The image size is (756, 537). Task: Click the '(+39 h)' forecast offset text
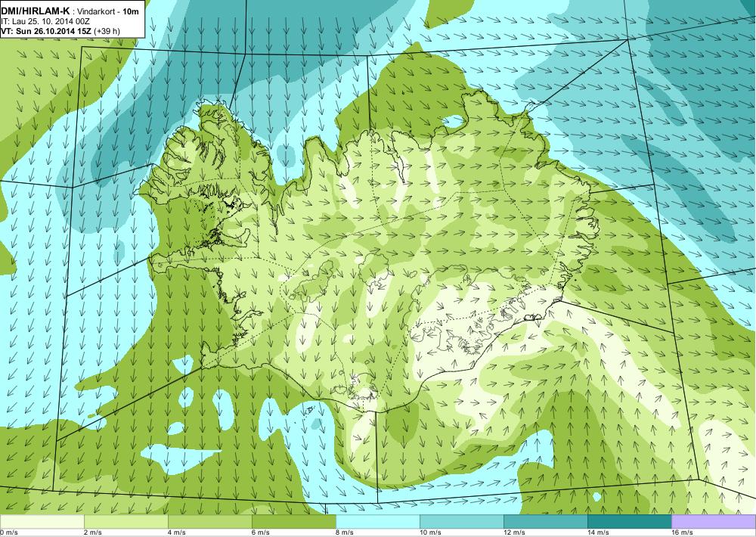click(107, 31)
